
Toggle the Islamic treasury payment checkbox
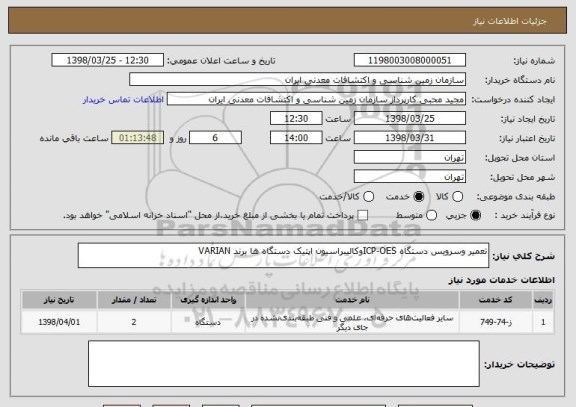(x=363, y=215)
